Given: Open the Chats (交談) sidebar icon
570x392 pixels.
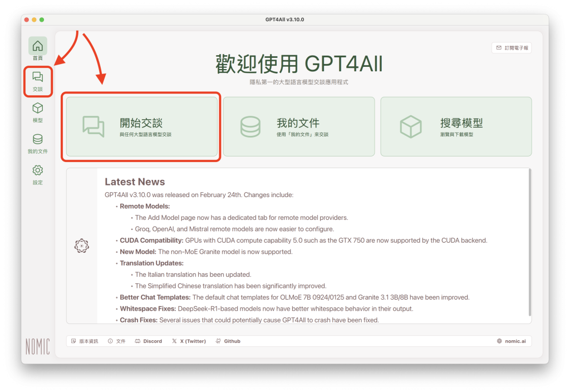Looking at the screenshot, I should [37, 77].
